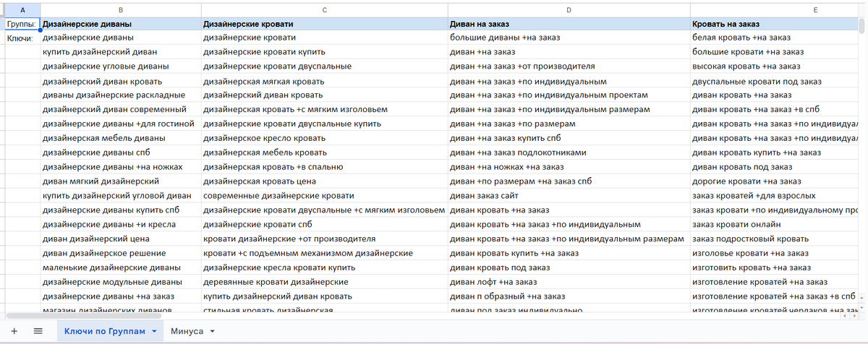Select column C header
Screen dimensions: 868x344
point(325,9)
